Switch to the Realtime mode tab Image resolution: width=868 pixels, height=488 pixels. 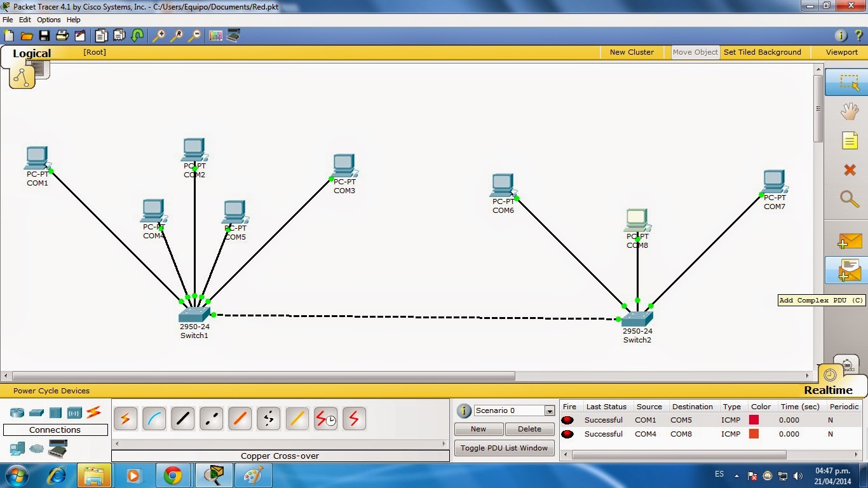click(x=828, y=390)
